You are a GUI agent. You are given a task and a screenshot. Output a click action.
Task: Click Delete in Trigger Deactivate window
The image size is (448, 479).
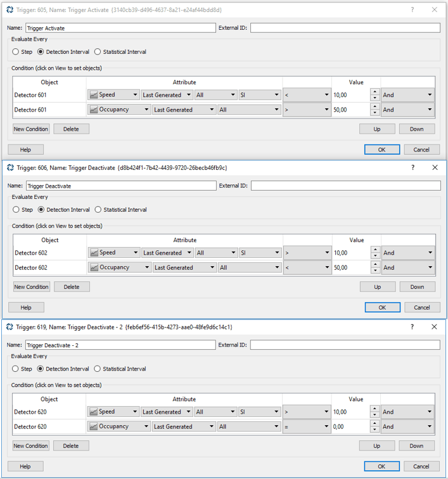72,287
